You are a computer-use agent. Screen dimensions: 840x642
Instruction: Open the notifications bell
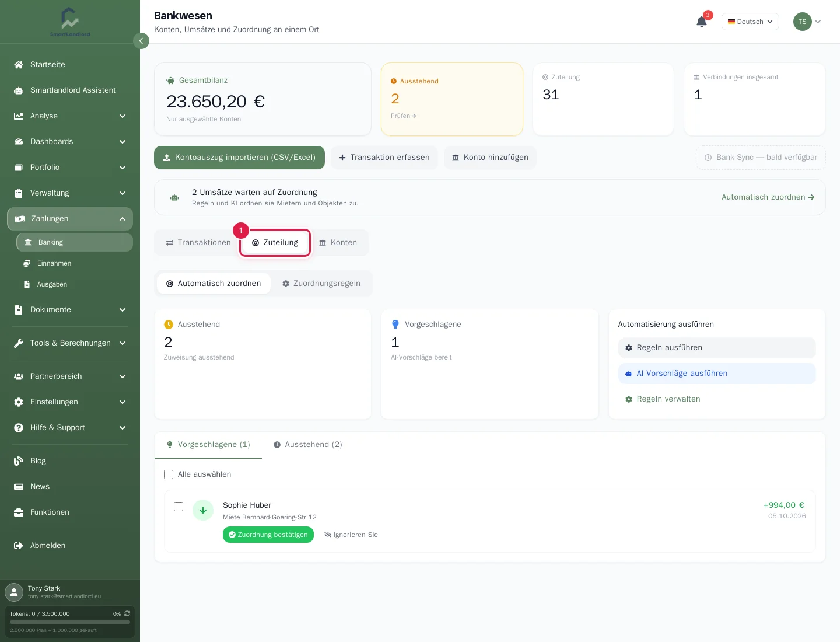[702, 22]
